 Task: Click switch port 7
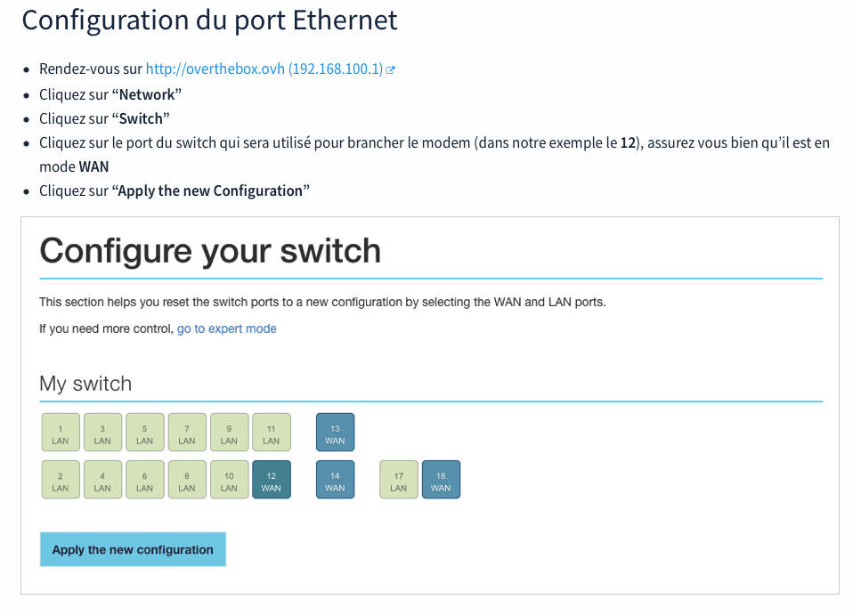tap(187, 433)
